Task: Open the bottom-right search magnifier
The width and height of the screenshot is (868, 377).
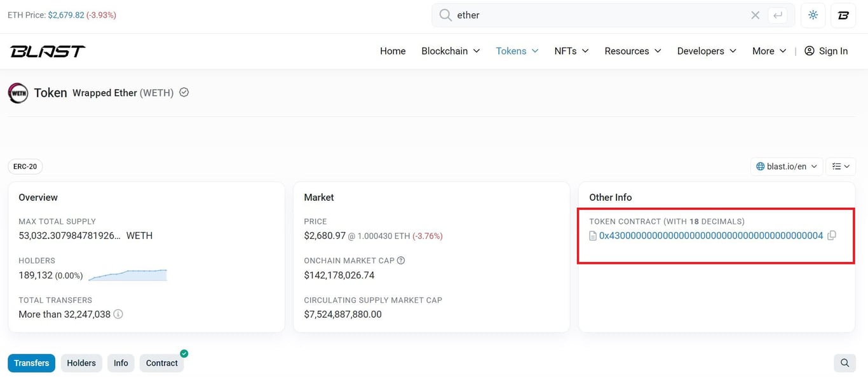Action: point(844,362)
